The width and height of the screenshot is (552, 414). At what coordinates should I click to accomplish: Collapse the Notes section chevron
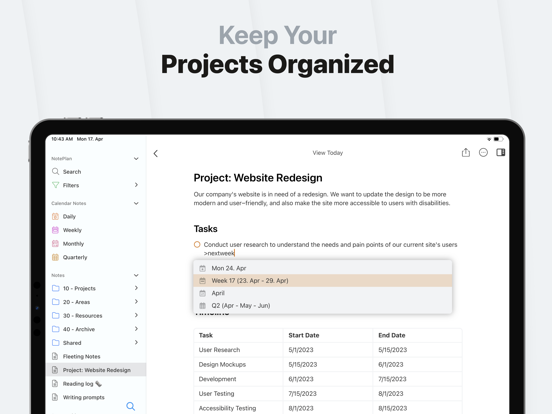click(136, 275)
